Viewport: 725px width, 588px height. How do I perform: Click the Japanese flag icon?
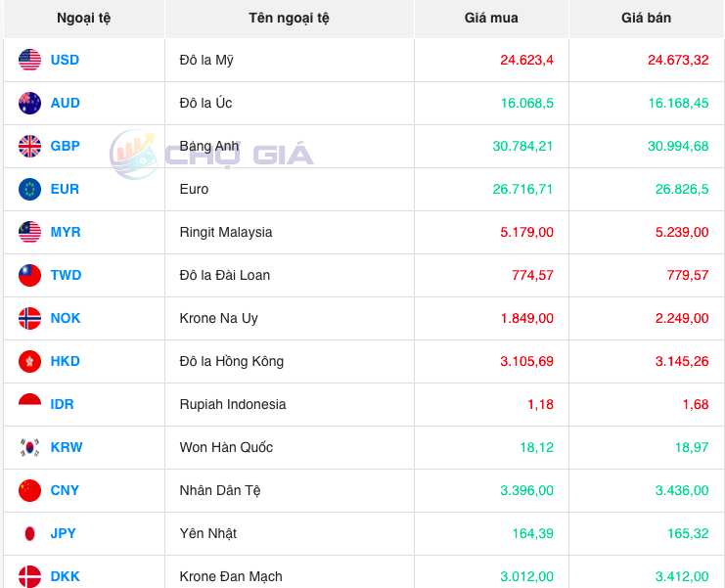tap(29, 533)
